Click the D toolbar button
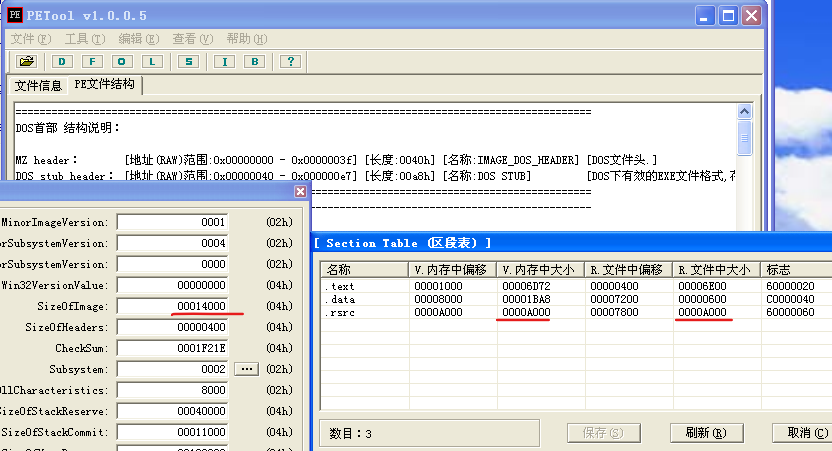 [62, 62]
